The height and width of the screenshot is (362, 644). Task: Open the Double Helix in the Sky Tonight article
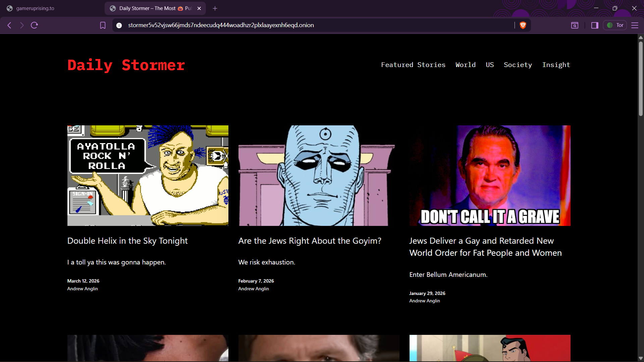pyautogui.click(x=127, y=241)
